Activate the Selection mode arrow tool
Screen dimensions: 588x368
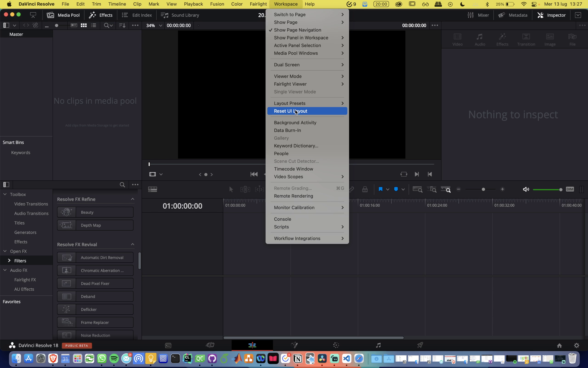click(x=231, y=189)
